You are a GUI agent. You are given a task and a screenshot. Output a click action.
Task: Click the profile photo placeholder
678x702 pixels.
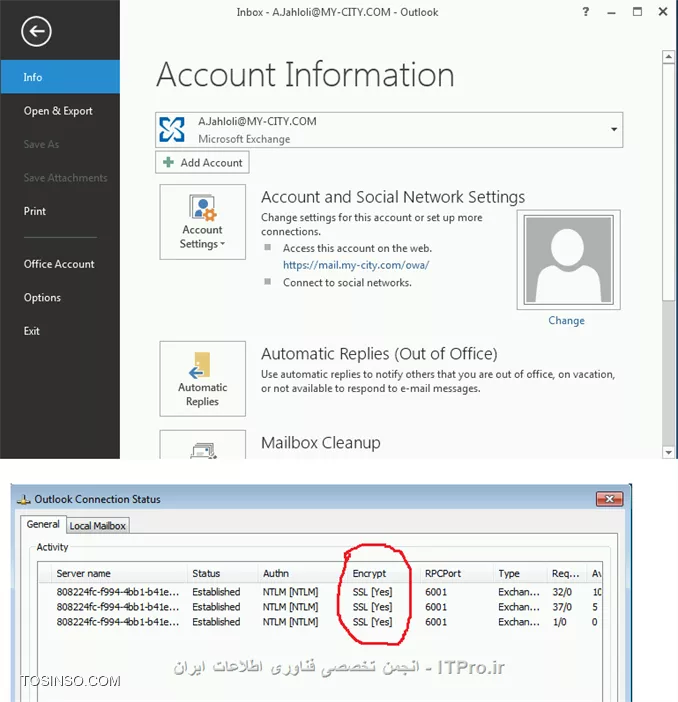point(568,260)
